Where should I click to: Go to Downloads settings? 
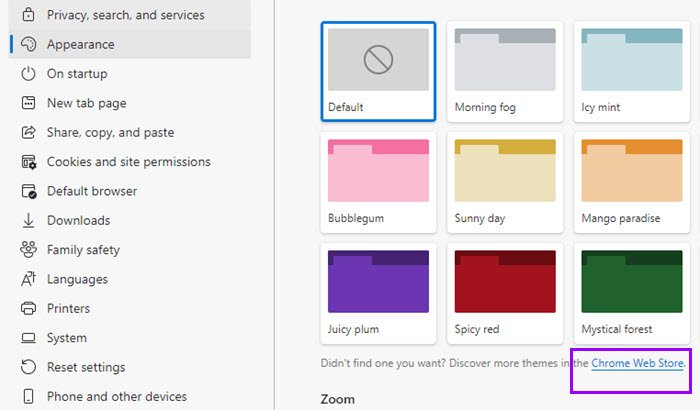129,220
